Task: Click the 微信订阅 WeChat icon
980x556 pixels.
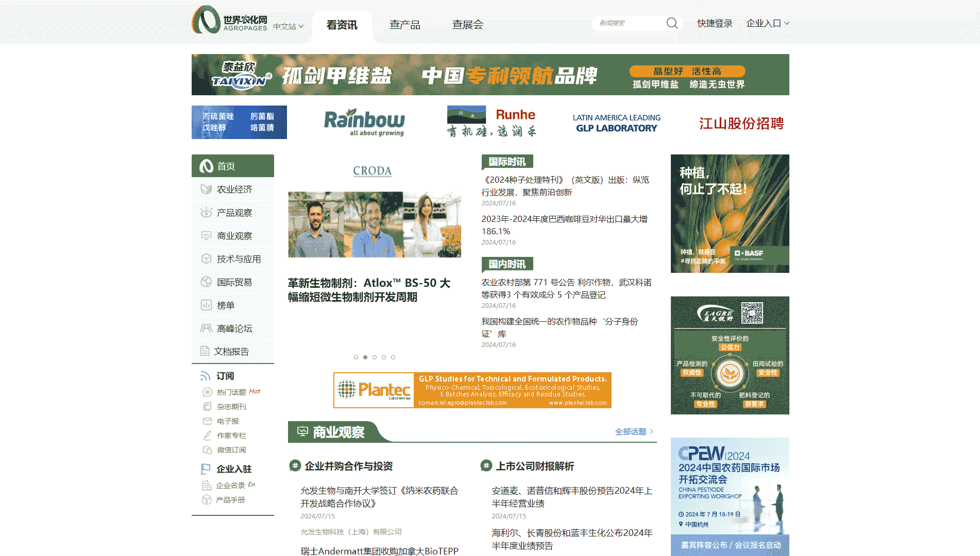Action: coord(207,449)
